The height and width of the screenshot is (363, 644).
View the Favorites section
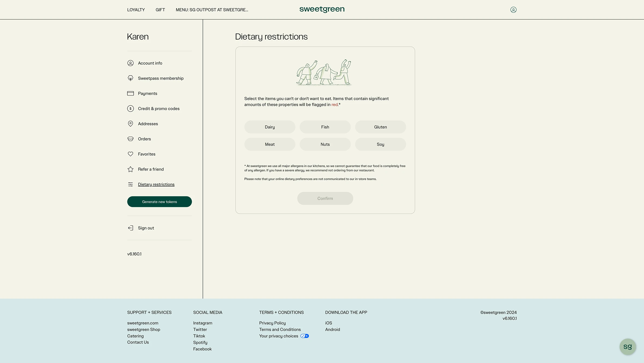147,154
